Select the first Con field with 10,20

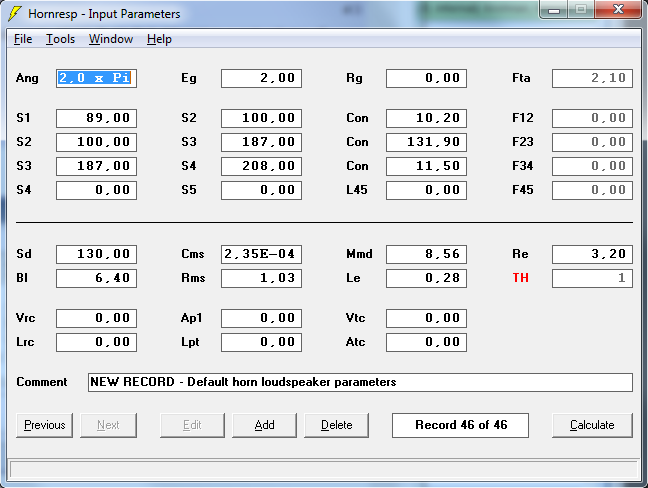click(x=426, y=118)
